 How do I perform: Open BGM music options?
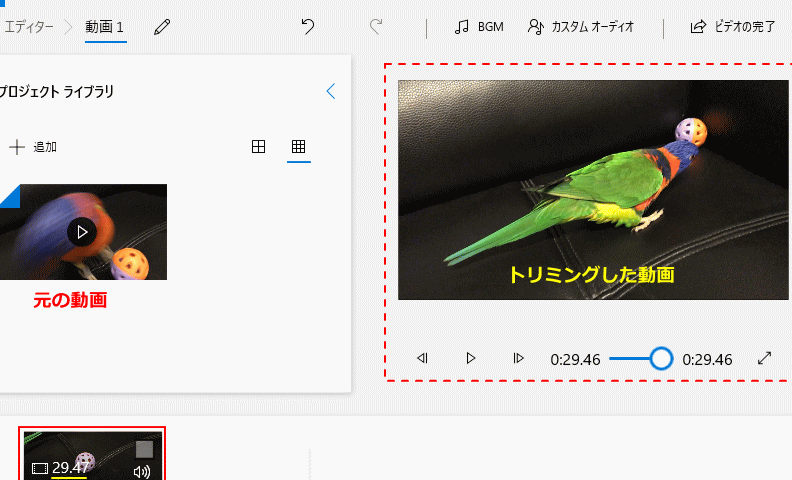coord(479,27)
